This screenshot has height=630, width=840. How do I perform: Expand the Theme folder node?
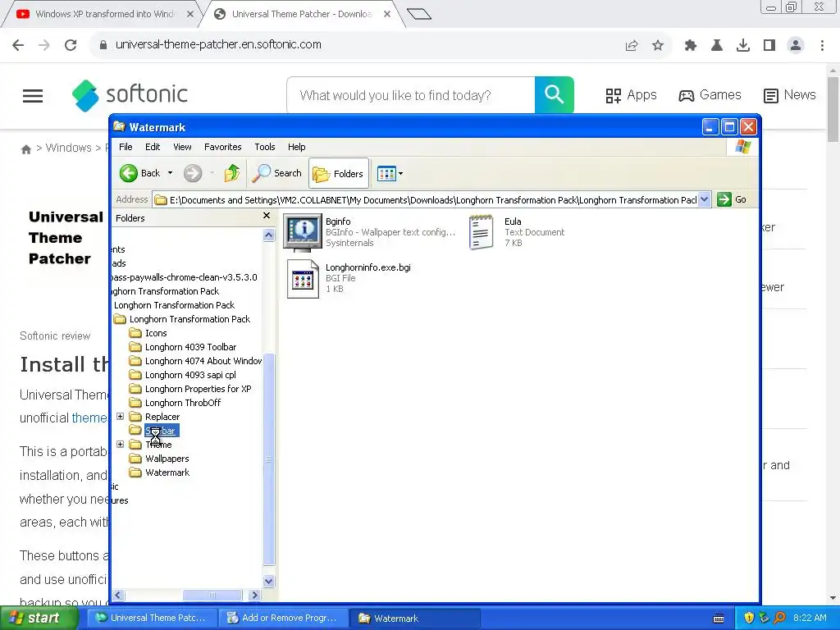(120, 444)
